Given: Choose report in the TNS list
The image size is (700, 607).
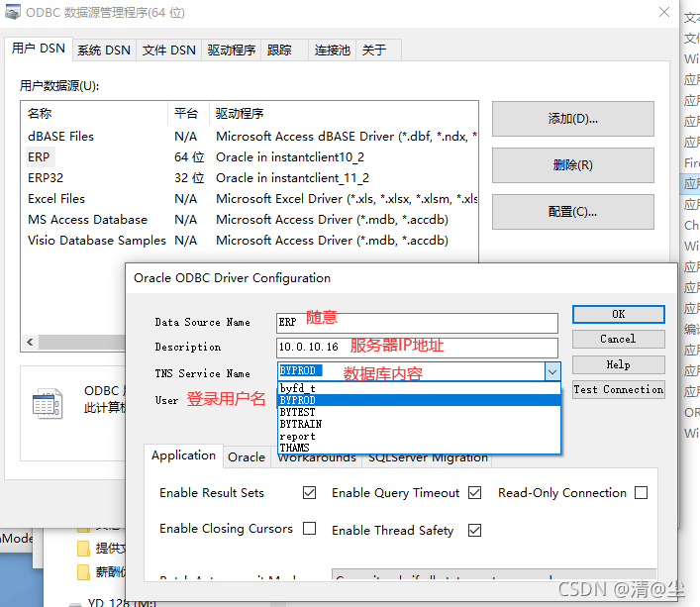Looking at the screenshot, I should point(419,436).
